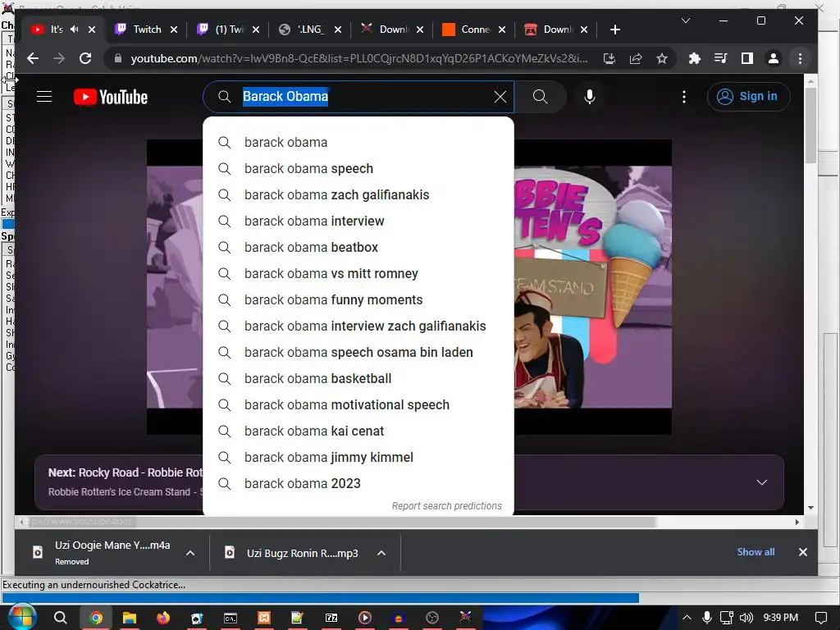Select suggestion 'barack obama speech'
The height and width of the screenshot is (630, 840).
pyautogui.click(x=358, y=169)
